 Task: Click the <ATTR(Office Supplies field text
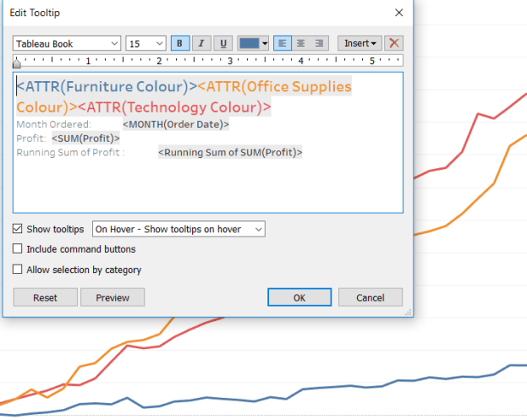click(x=274, y=86)
